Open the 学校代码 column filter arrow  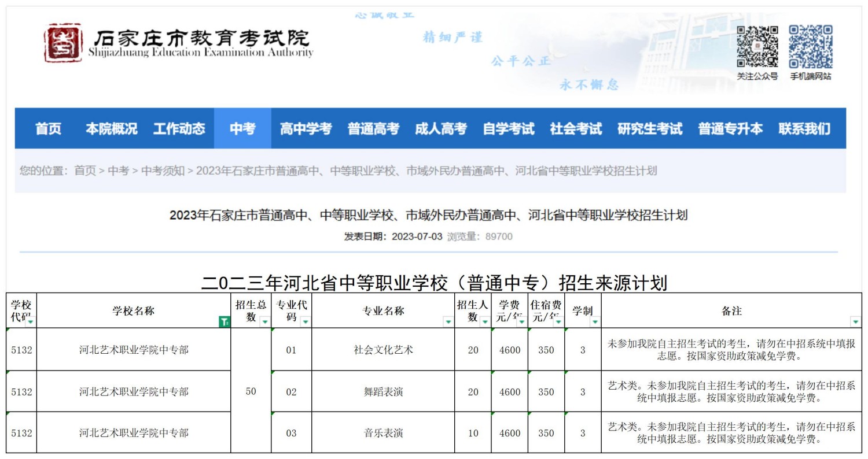pyautogui.click(x=30, y=322)
